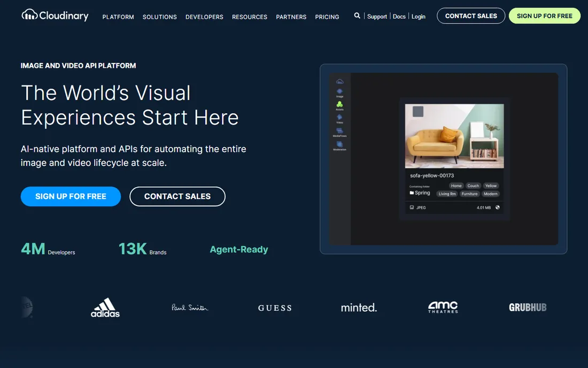
Task: Open the site search magnifier icon
Action: click(357, 16)
